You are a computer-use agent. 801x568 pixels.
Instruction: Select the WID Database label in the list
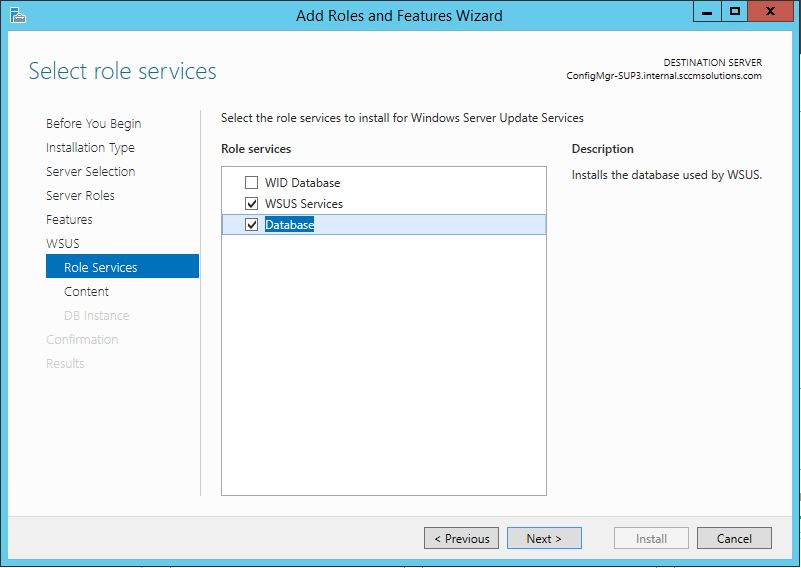click(x=302, y=183)
